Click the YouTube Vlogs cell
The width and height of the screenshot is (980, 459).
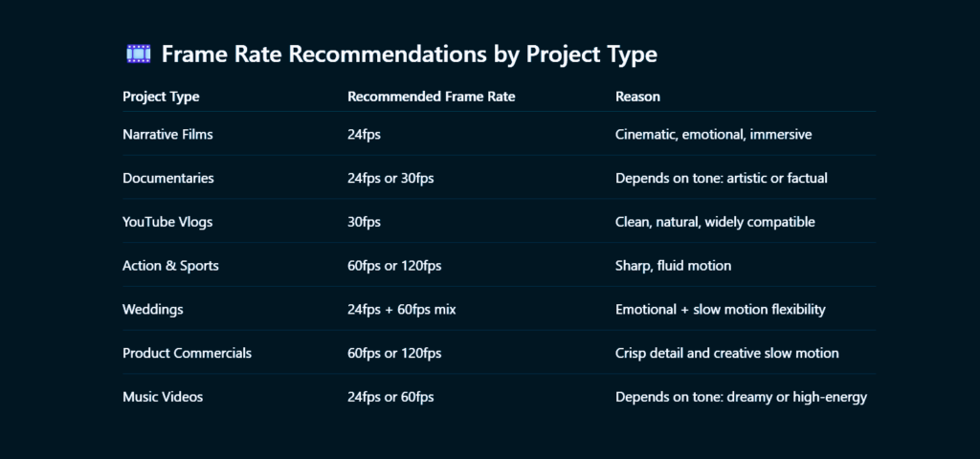(167, 222)
